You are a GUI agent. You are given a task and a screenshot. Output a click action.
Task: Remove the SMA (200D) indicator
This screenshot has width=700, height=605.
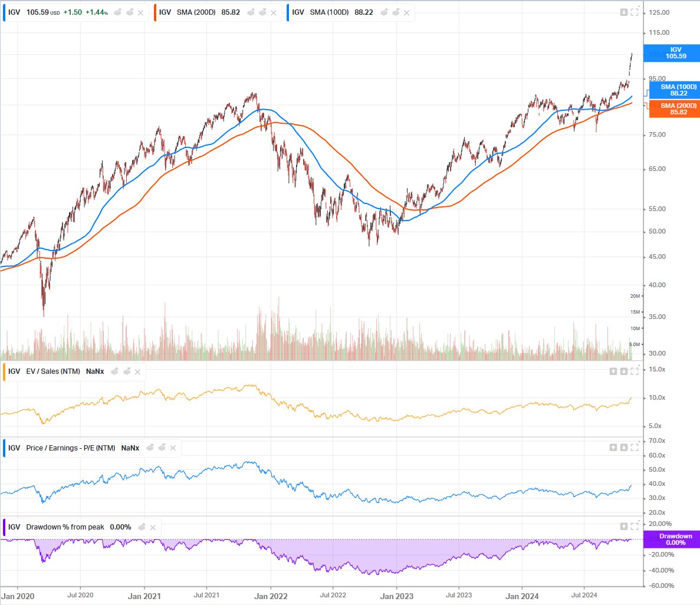pos(274,12)
